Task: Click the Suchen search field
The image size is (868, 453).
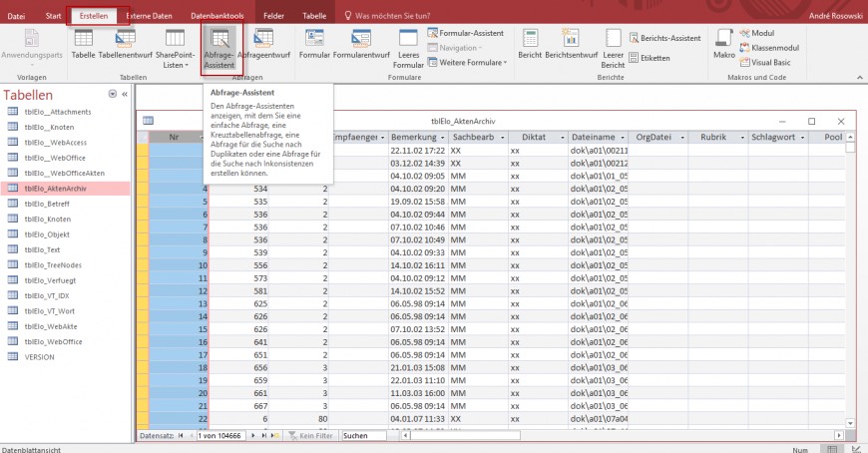Action: (x=363, y=436)
